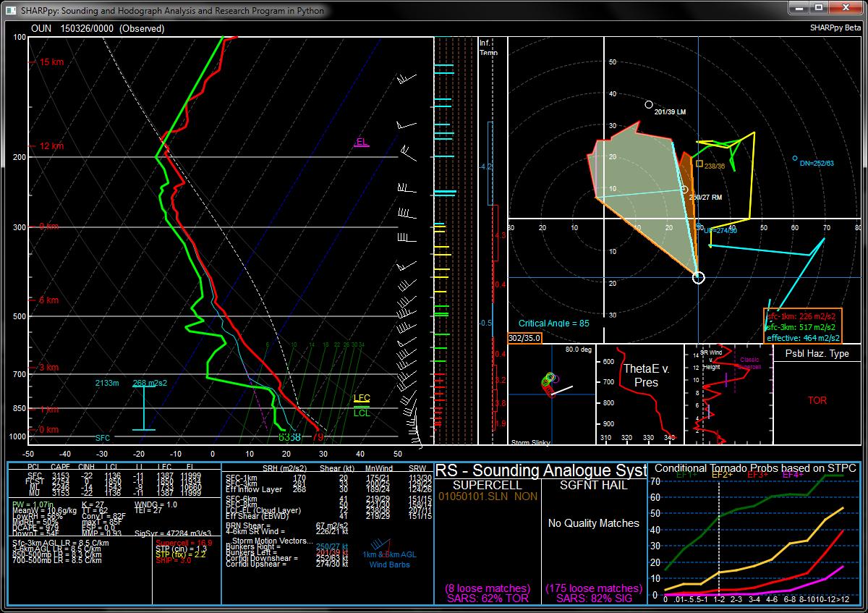Click the right-mover RM circle on hodograph
This screenshot has width=868, height=613.
684,190
